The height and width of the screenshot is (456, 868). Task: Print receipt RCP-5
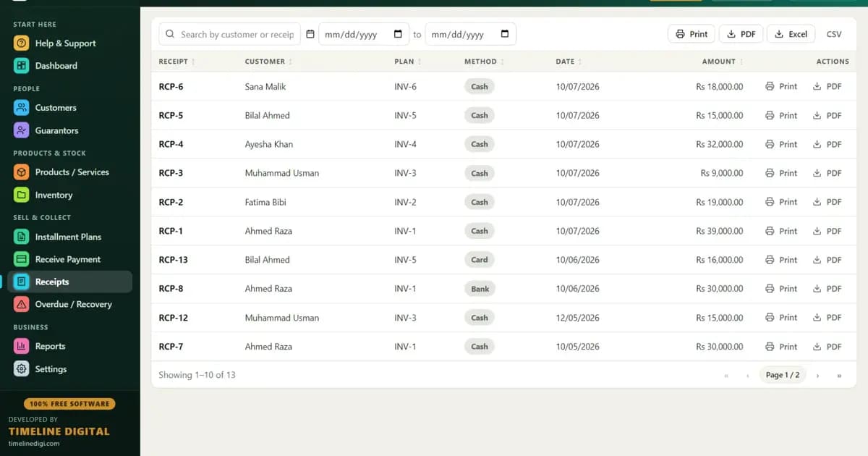[781, 116]
